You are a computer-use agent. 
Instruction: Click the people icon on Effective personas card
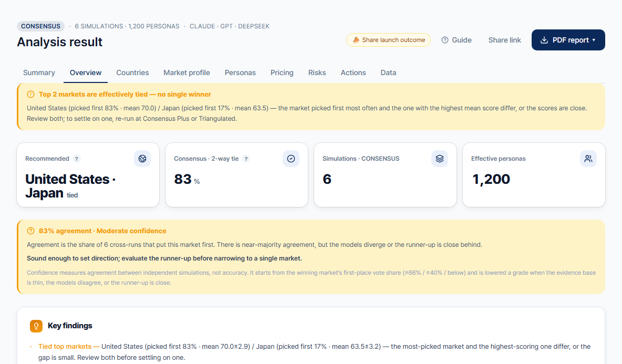tap(588, 159)
